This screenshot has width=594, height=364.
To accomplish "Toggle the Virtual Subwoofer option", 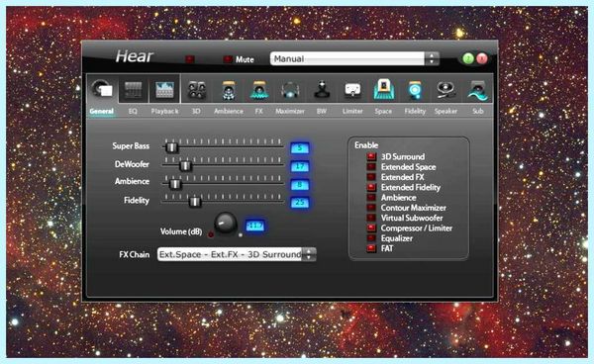I will coord(371,218).
